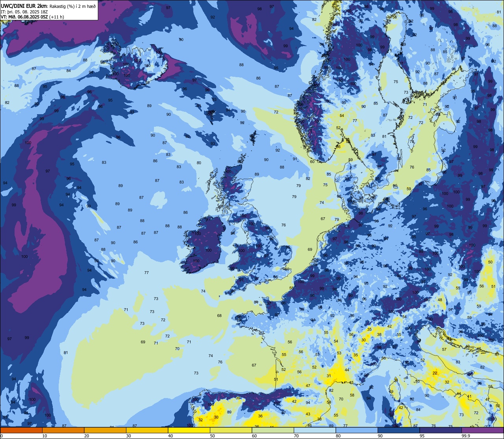Click the 30–40 golden legend swatch
This screenshot has width=504, height=439.
(x=147, y=430)
